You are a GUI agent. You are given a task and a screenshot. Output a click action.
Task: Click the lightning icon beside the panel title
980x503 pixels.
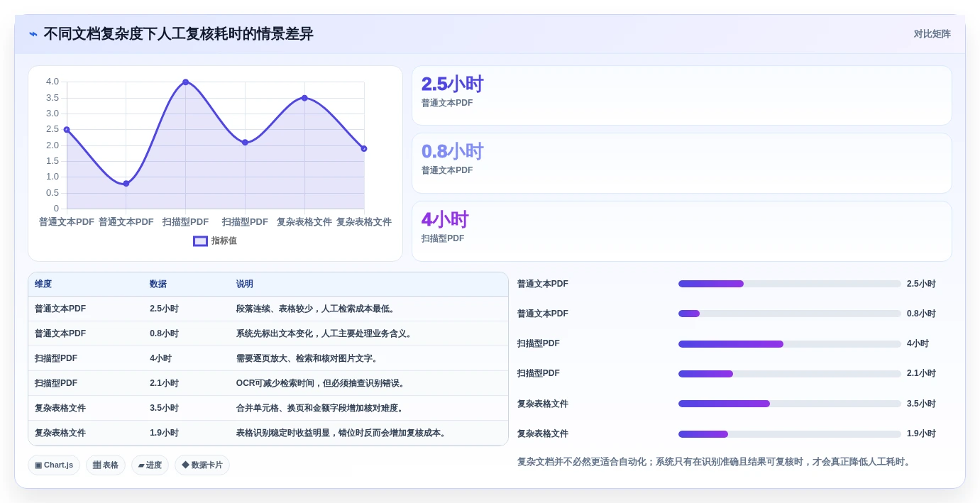pyautogui.click(x=33, y=33)
